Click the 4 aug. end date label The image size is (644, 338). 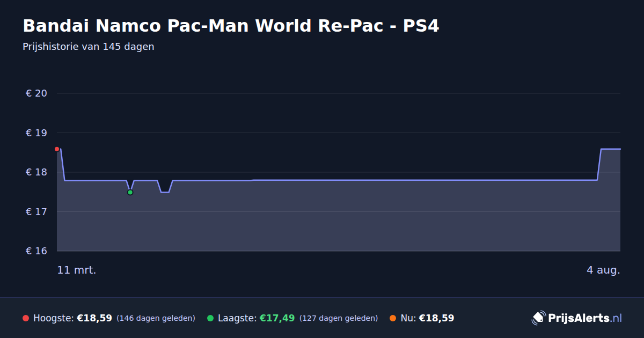click(603, 270)
